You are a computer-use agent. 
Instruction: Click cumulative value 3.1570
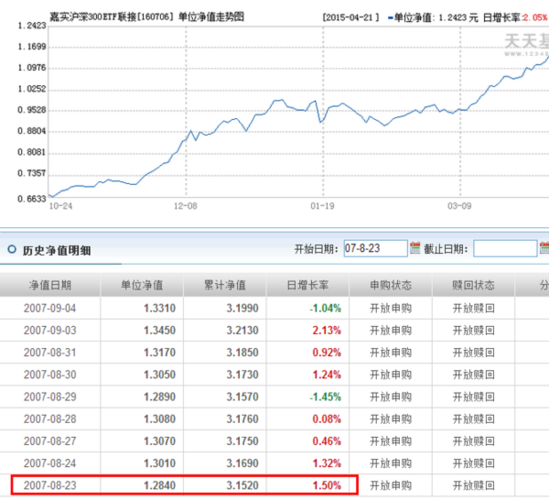click(242, 397)
